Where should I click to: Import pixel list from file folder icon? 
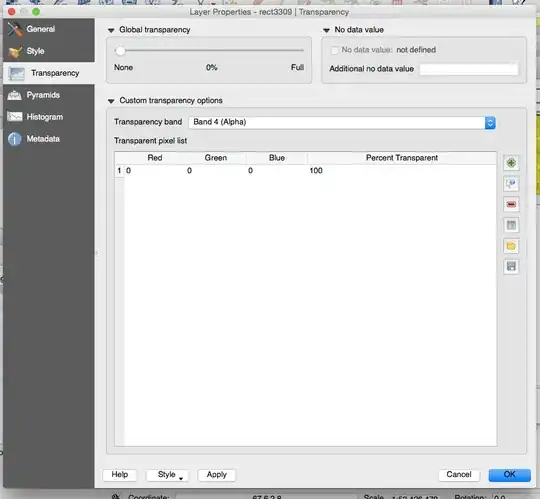[511, 246]
